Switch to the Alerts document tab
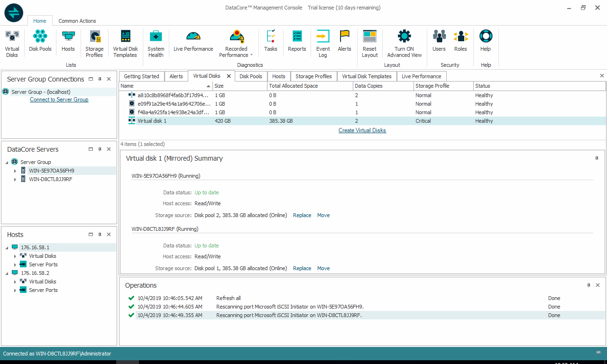607x364 pixels. click(176, 76)
